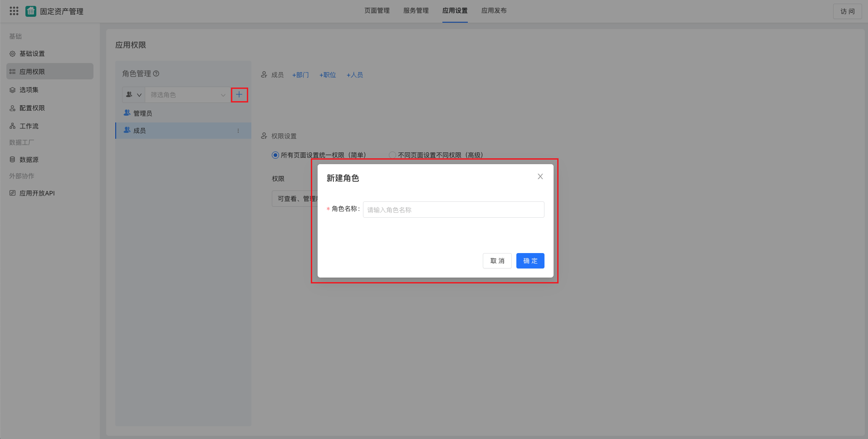Select 所有页面设置统一权限 (简单) radio option
Screen dimensions: 868x439
click(x=275, y=155)
